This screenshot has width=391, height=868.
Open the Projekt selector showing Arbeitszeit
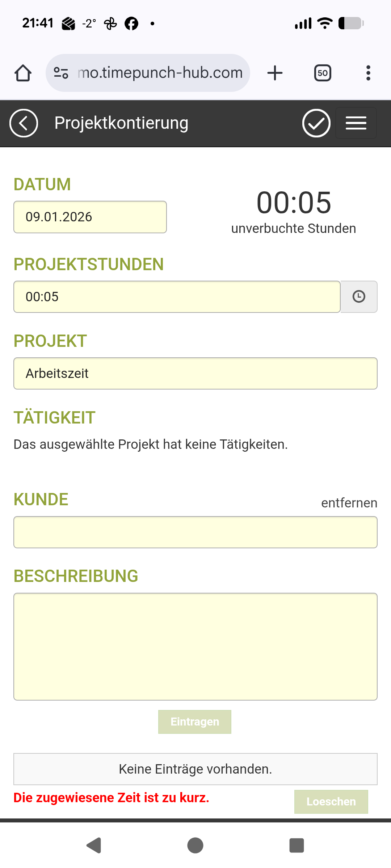tap(195, 374)
